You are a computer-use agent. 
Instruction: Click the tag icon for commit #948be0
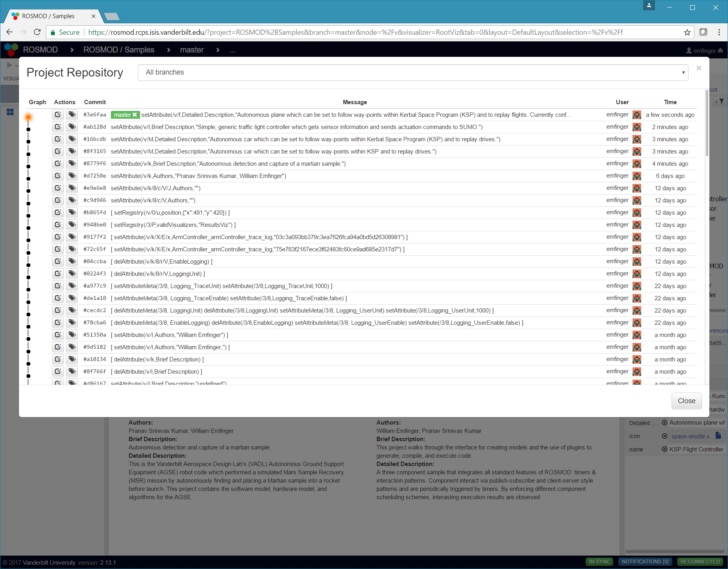click(x=72, y=225)
